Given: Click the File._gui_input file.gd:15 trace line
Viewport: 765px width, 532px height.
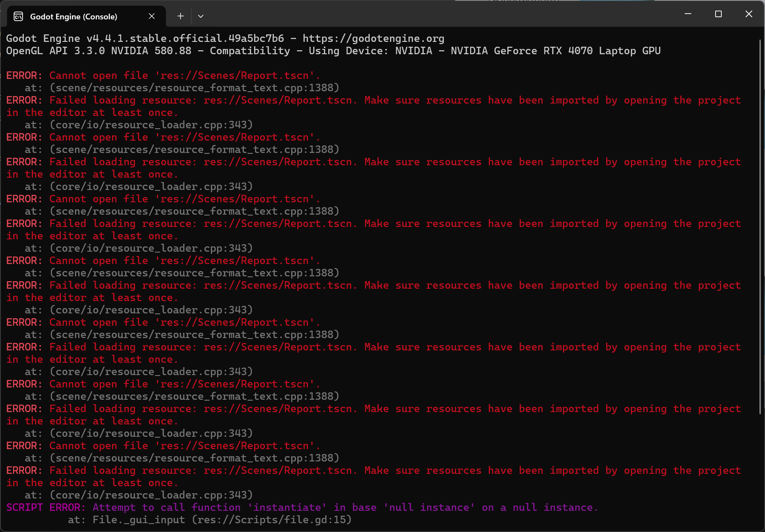Looking at the screenshot, I should click(210, 520).
